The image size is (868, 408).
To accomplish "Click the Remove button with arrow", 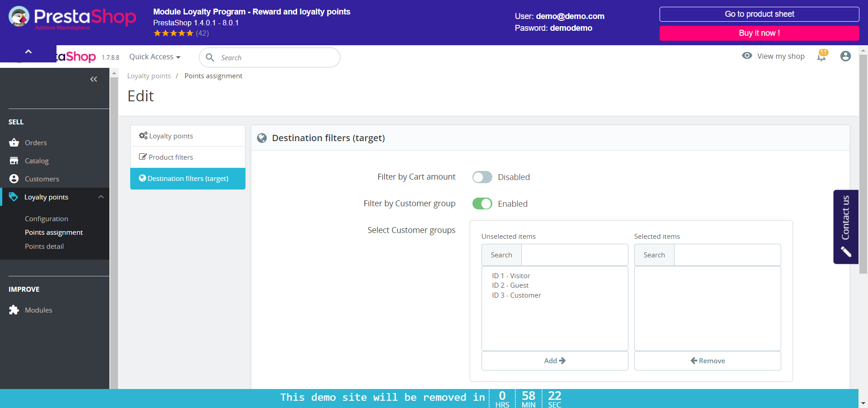I will [x=708, y=361].
